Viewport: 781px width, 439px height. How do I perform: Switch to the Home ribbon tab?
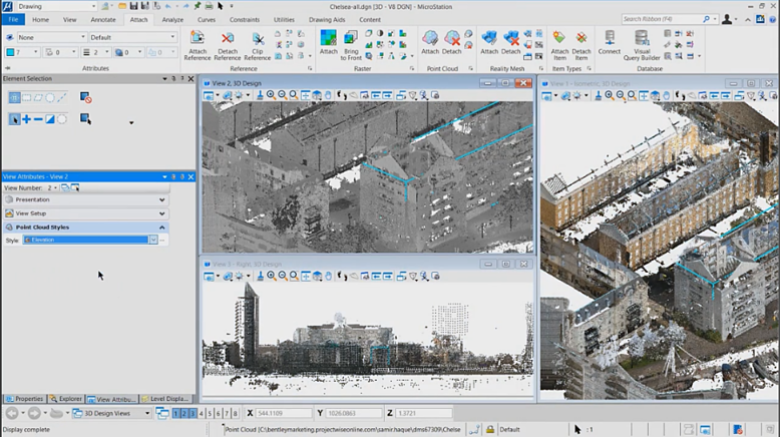(x=40, y=19)
